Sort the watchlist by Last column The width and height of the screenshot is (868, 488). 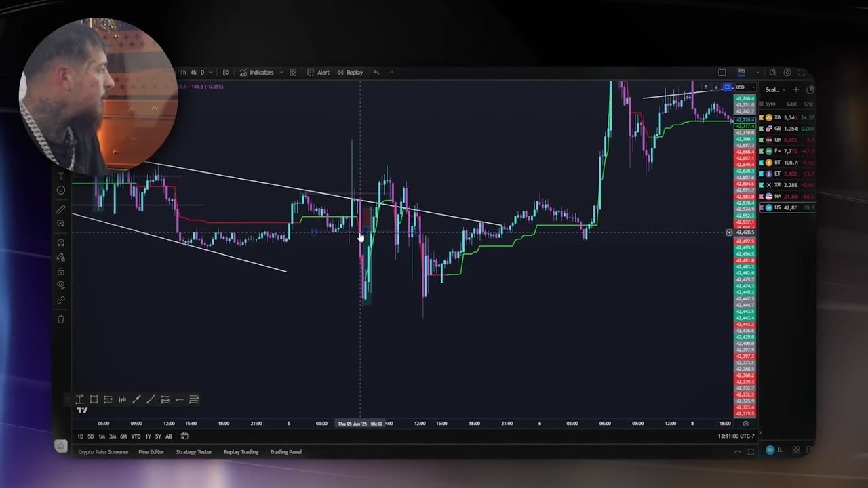(791, 104)
